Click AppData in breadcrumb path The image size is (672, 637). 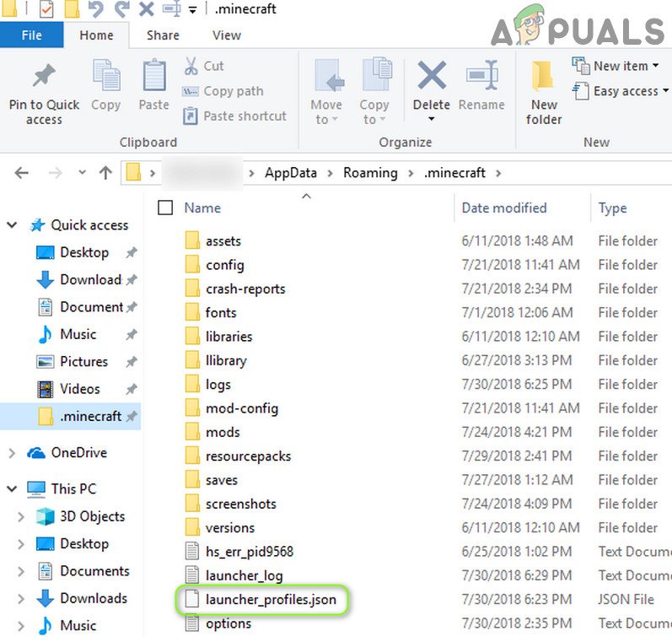(291, 173)
